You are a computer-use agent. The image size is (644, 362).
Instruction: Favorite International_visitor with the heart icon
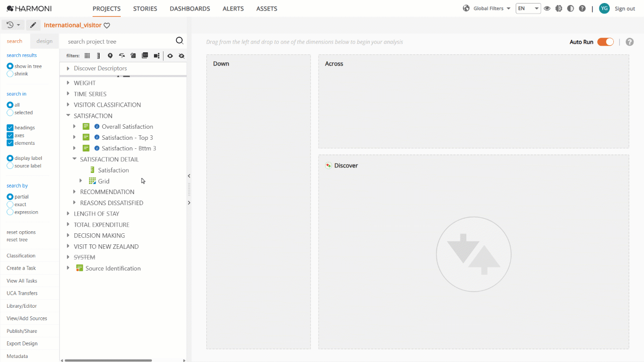(x=107, y=25)
